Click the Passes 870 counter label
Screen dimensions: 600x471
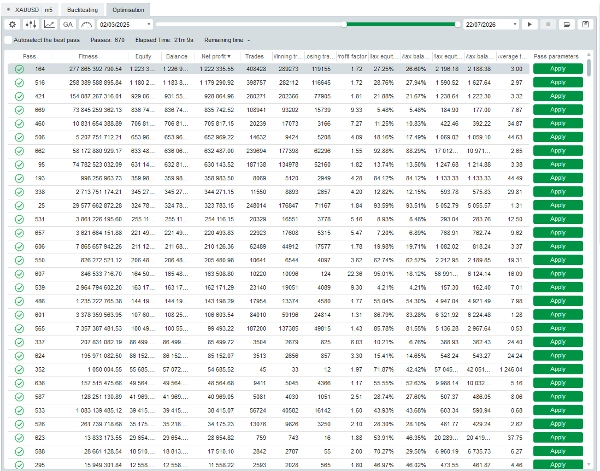tap(108, 40)
